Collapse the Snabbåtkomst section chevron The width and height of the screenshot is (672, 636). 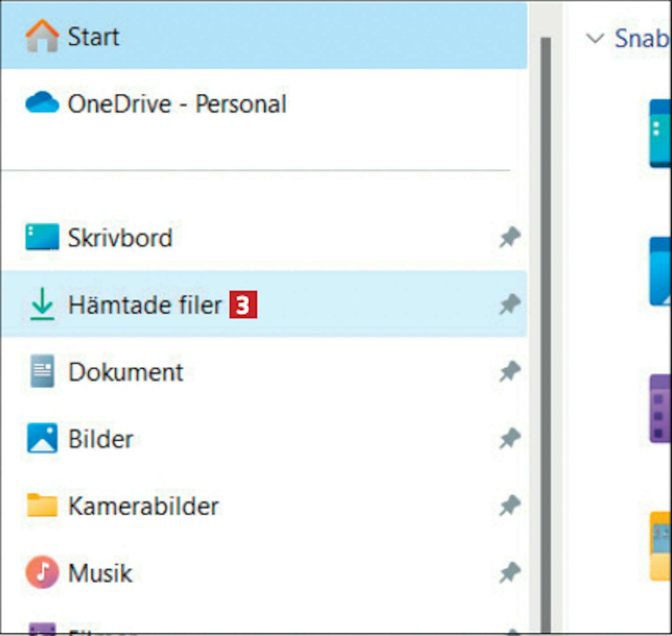tap(595, 39)
